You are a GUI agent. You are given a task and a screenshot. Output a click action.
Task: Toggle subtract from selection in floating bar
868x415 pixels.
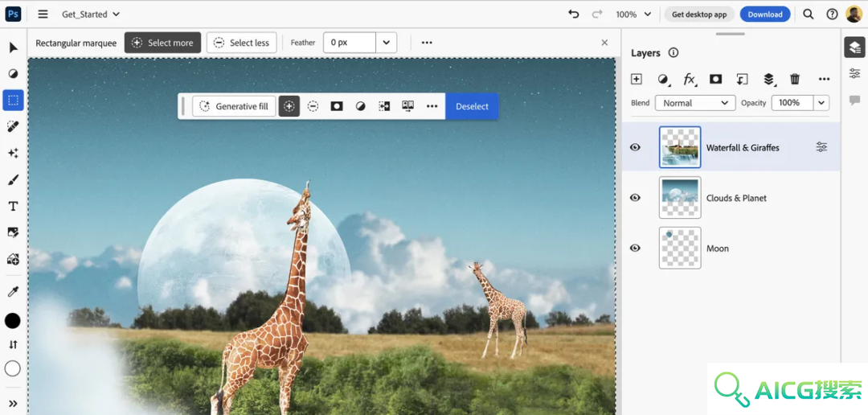pyautogui.click(x=313, y=106)
